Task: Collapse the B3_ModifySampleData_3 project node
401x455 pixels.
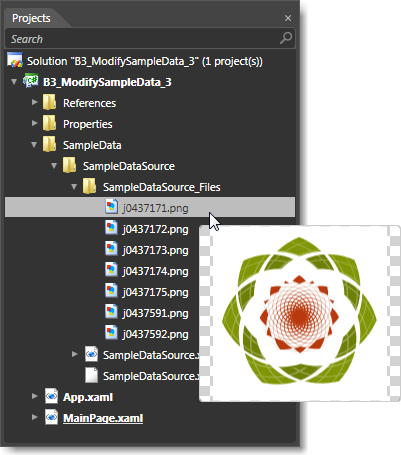Action: pos(14,82)
